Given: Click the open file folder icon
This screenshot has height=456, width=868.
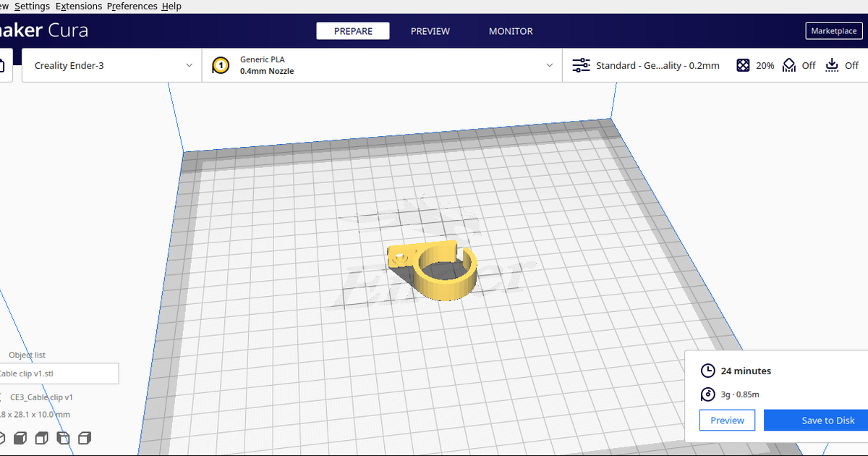Looking at the screenshot, I should pos(2,65).
